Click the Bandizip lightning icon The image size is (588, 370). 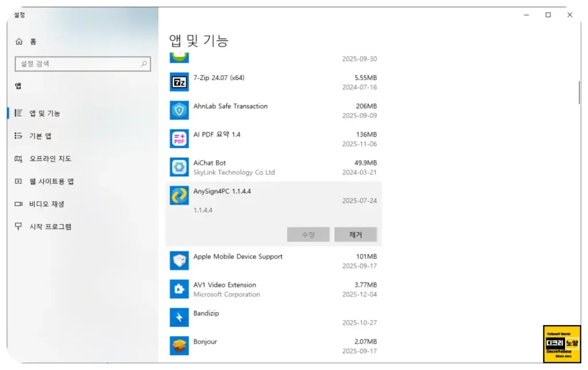179,318
